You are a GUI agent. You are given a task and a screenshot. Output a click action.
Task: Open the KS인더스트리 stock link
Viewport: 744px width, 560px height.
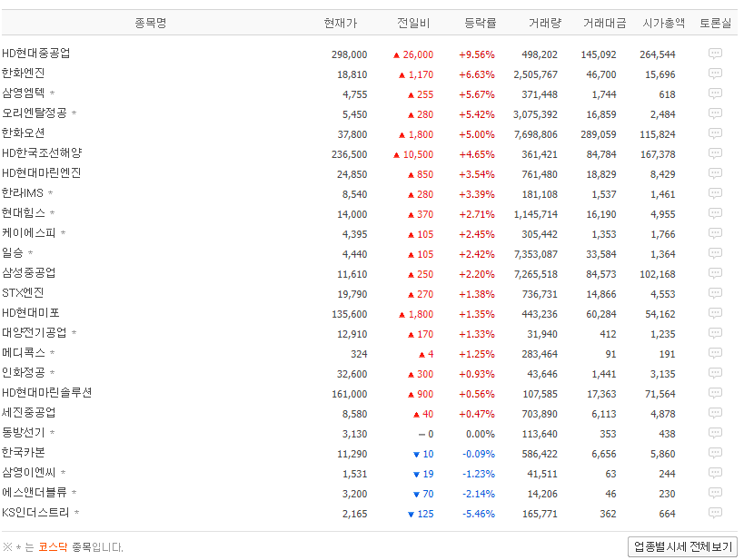click(35, 512)
